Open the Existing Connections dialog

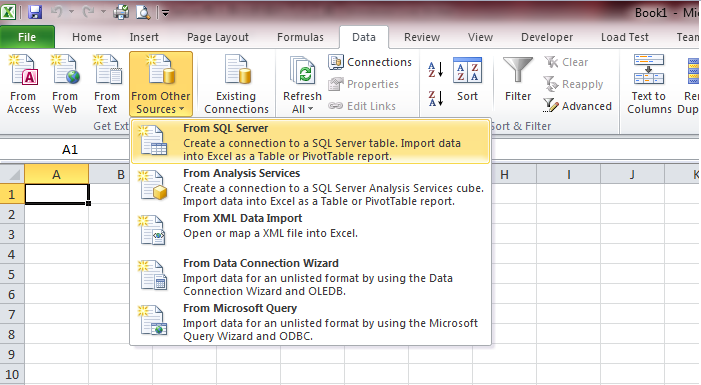click(236, 84)
